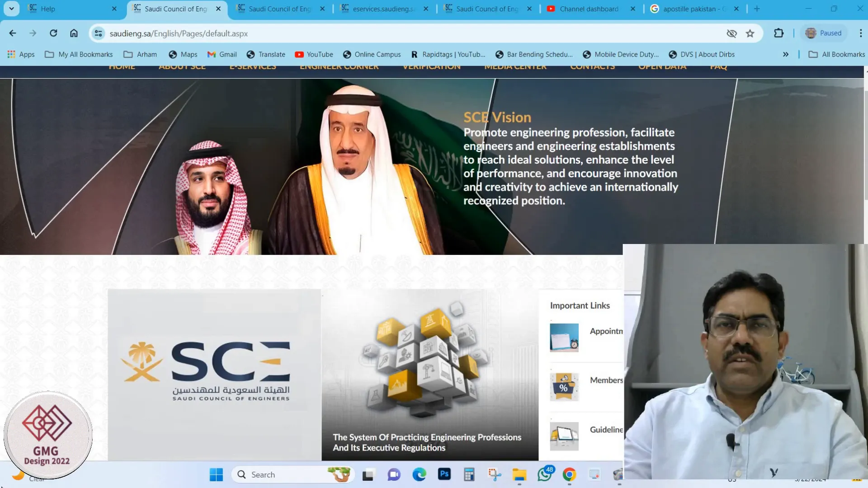Open the Extensions puzzle icon
Screen dimensions: 868x488
coord(778,33)
